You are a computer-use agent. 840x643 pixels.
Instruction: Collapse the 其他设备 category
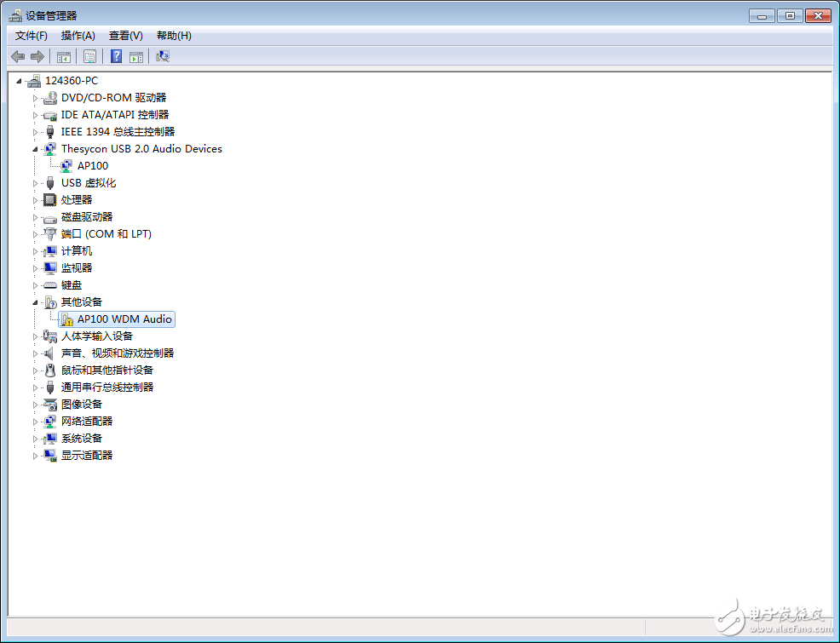click(34, 301)
